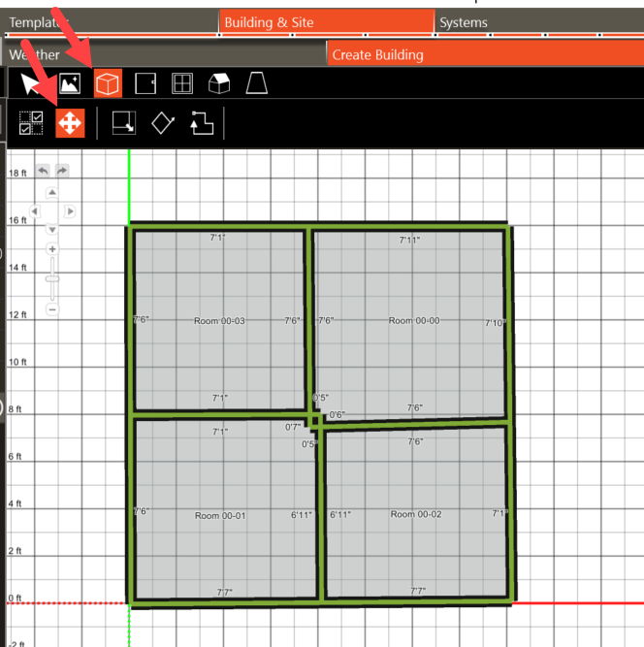Click the zoom slider handle
Image resolution: width=644 pixels, height=647 pixels.
click(52, 279)
